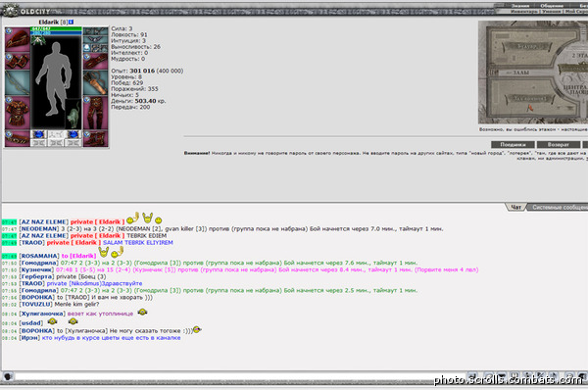The width and height of the screenshot is (588, 390).
Task: Select the red bracers slot below the helmet
Action: 18,62
